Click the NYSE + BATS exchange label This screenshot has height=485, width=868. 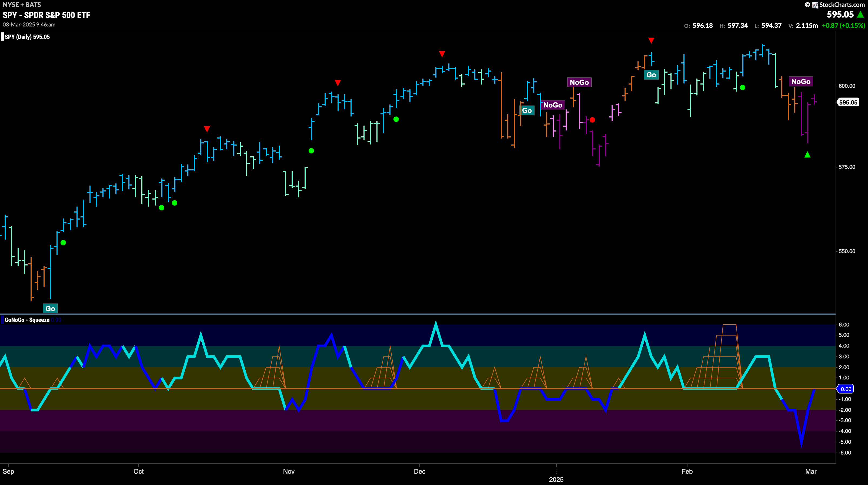click(22, 5)
